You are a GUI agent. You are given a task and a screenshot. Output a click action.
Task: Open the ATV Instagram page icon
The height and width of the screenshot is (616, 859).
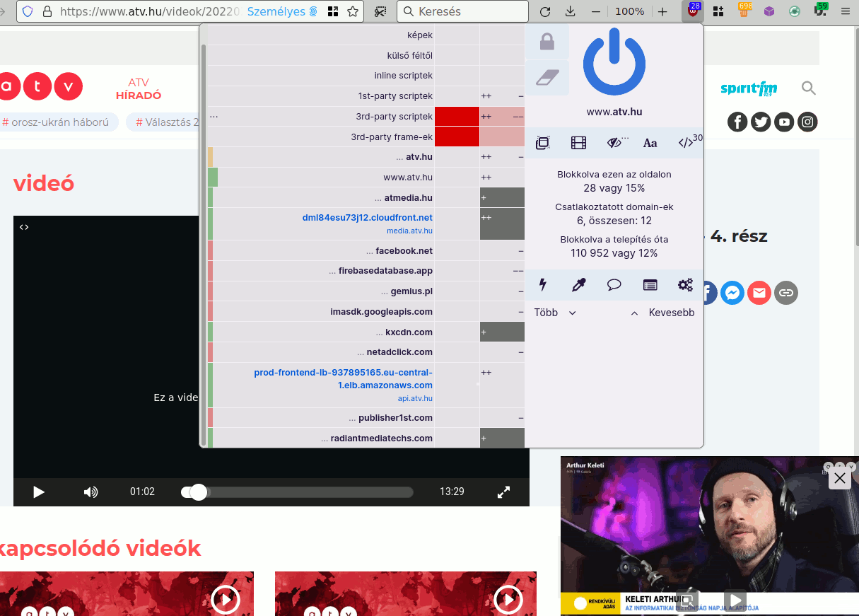[x=807, y=122]
